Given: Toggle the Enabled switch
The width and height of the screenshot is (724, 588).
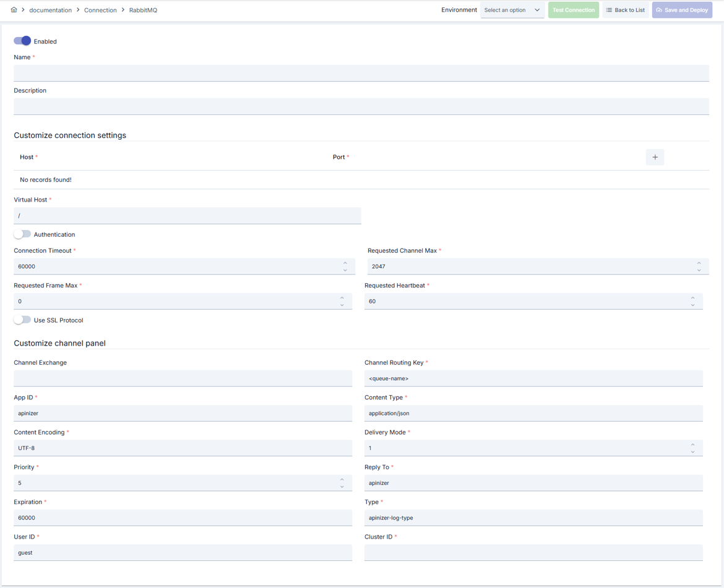Looking at the screenshot, I should pos(22,41).
